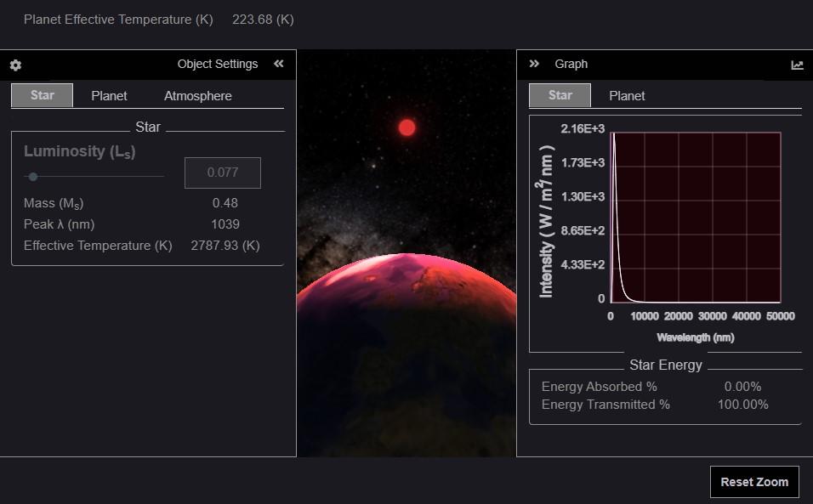
Task: Open the Atmosphere tab
Action: pyautogui.click(x=196, y=95)
